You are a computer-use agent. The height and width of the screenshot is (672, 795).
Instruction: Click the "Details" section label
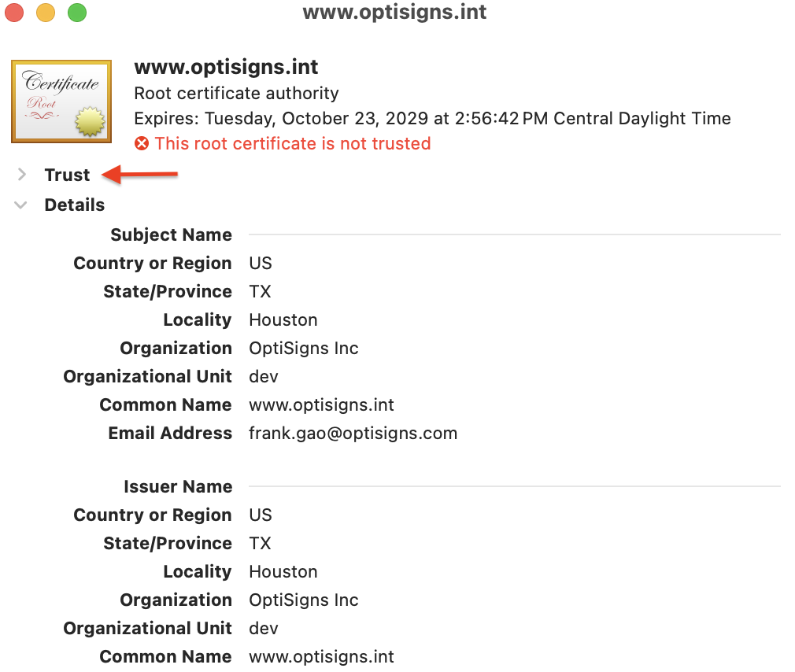point(75,205)
